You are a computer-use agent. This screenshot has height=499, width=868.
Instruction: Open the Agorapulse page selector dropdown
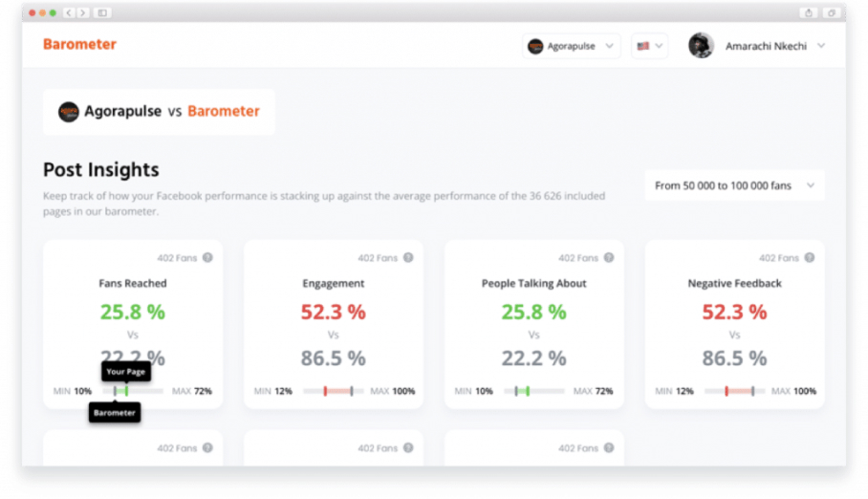click(x=571, y=46)
